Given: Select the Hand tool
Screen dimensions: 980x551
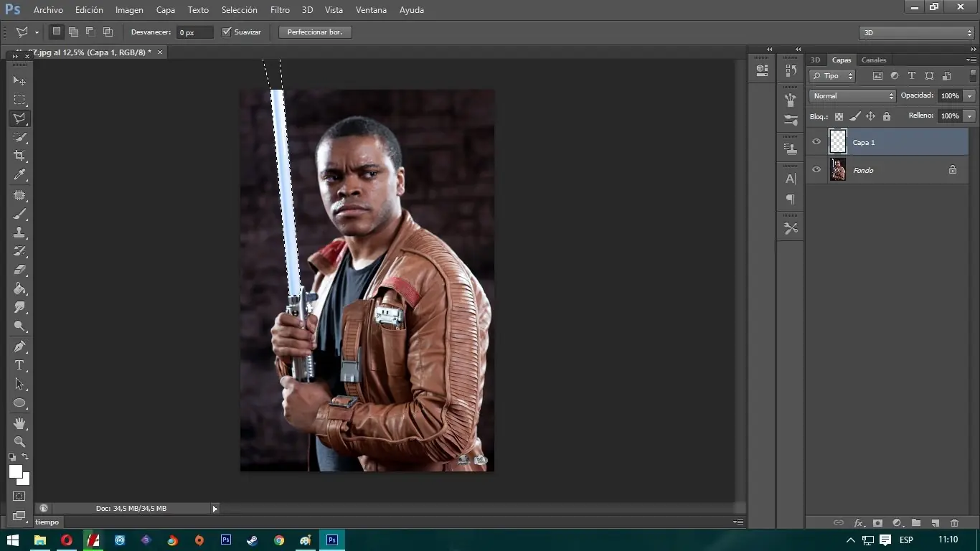Looking at the screenshot, I should click(x=19, y=423).
